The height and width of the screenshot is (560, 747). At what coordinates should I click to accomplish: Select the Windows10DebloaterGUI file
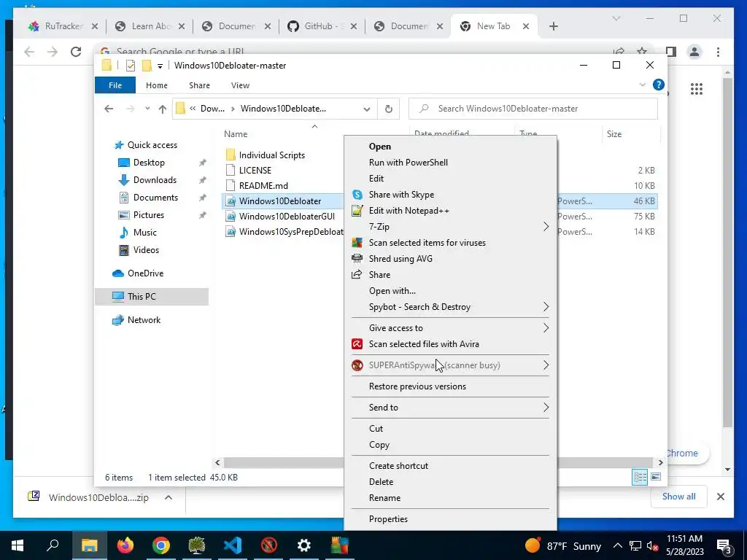[x=287, y=216]
